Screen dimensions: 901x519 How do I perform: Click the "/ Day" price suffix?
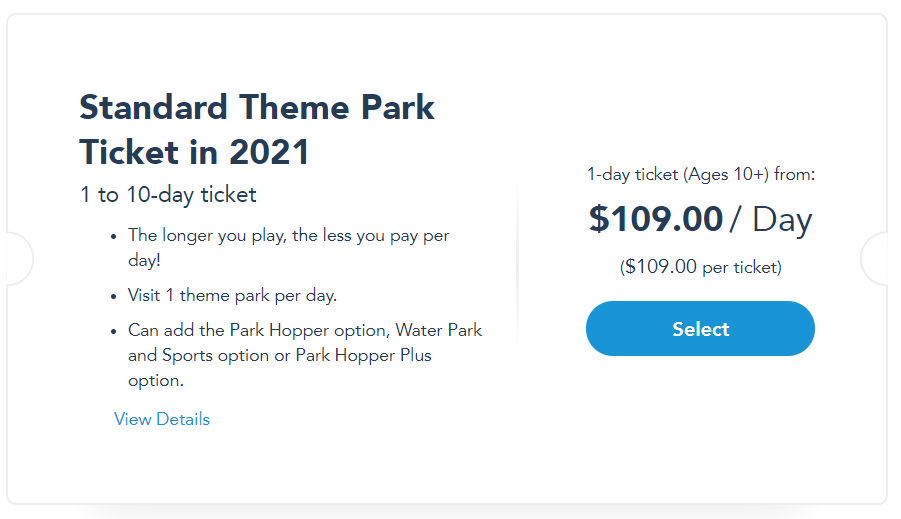[771, 219]
